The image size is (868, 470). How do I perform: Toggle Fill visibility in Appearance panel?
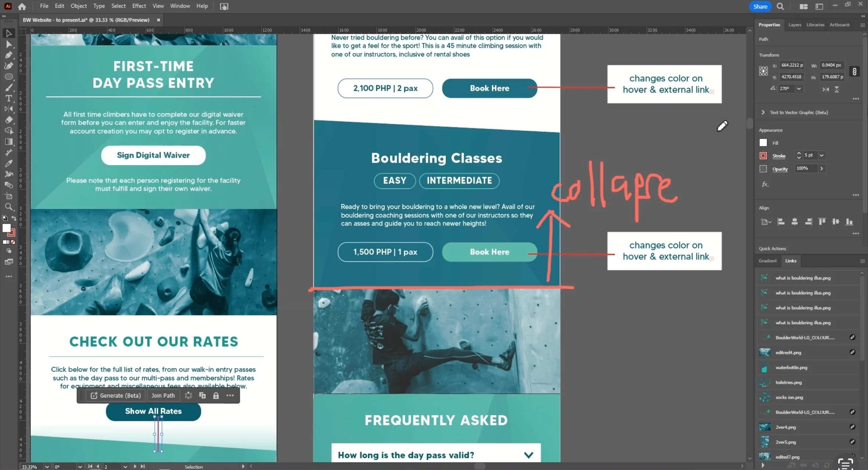point(763,142)
